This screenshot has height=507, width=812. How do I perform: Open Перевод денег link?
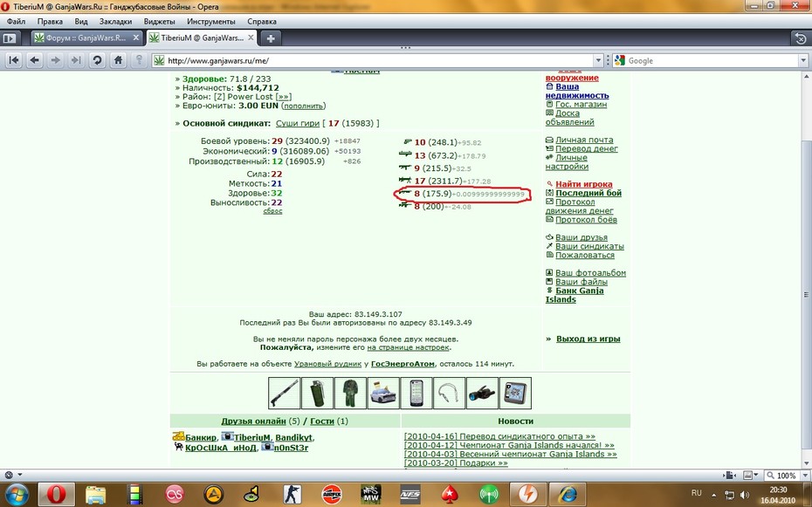587,148
